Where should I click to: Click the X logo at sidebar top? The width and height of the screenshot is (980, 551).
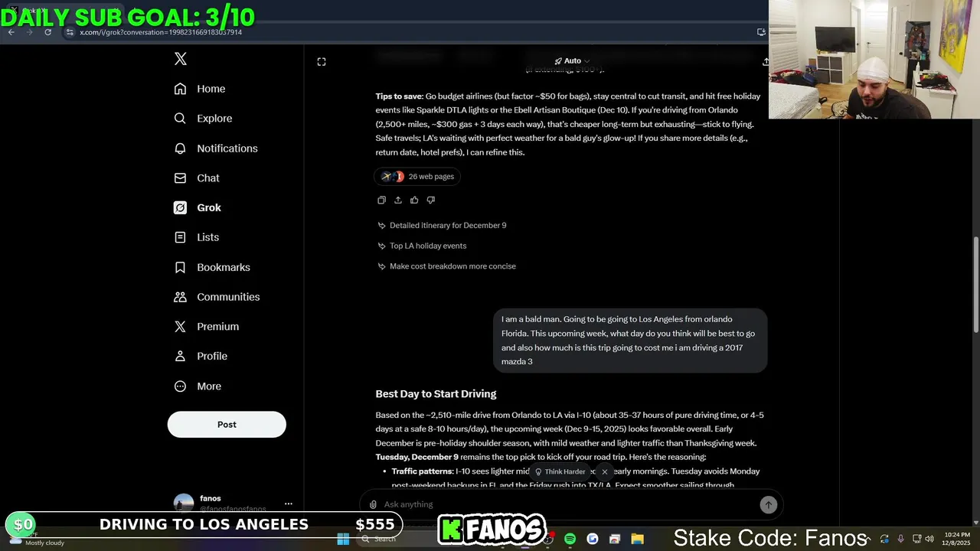181,59
